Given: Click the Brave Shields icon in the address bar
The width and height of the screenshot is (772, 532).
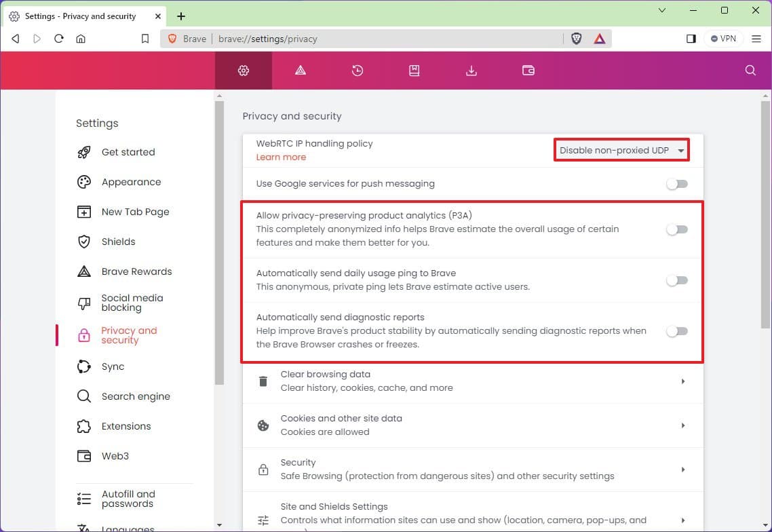Looking at the screenshot, I should (x=576, y=39).
